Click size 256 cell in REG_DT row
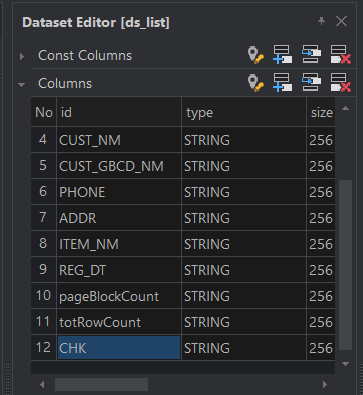This screenshot has width=363, height=395. tap(321, 270)
